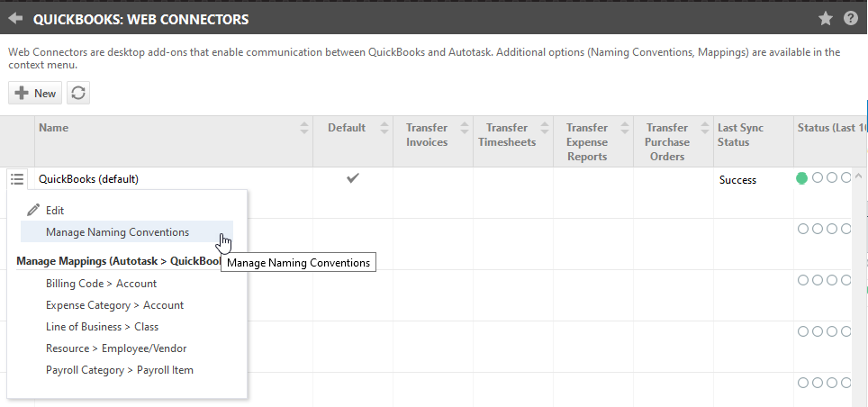Sort by the Name column header

pos(173,141)
